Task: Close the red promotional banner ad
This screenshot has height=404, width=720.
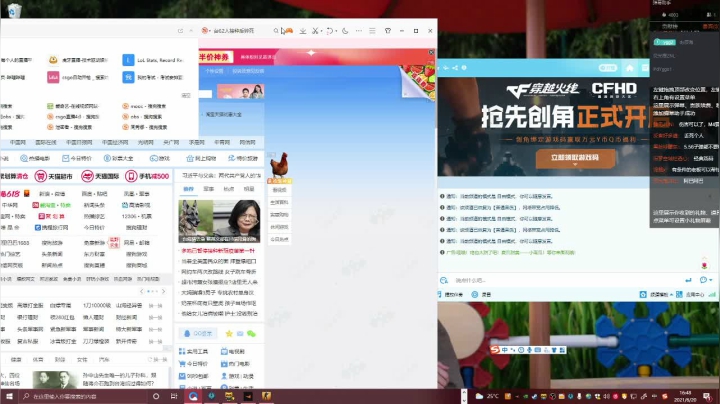Action: pos(431,52)
